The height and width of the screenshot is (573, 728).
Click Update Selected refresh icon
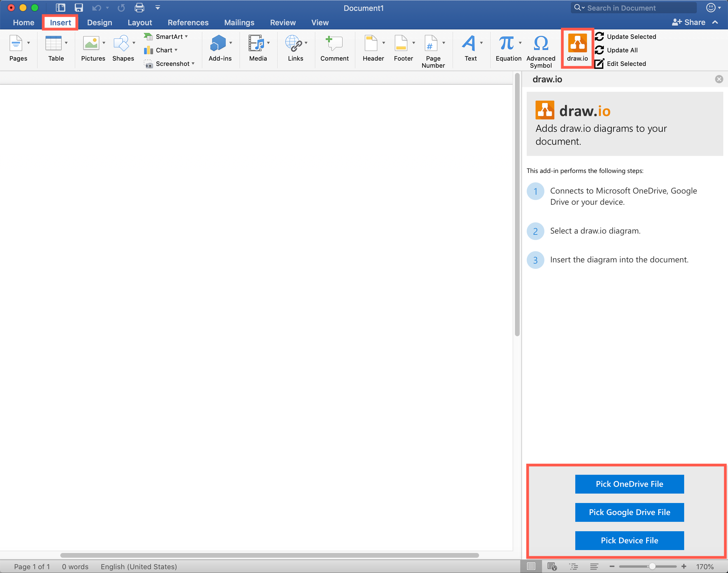coord(599,36)
